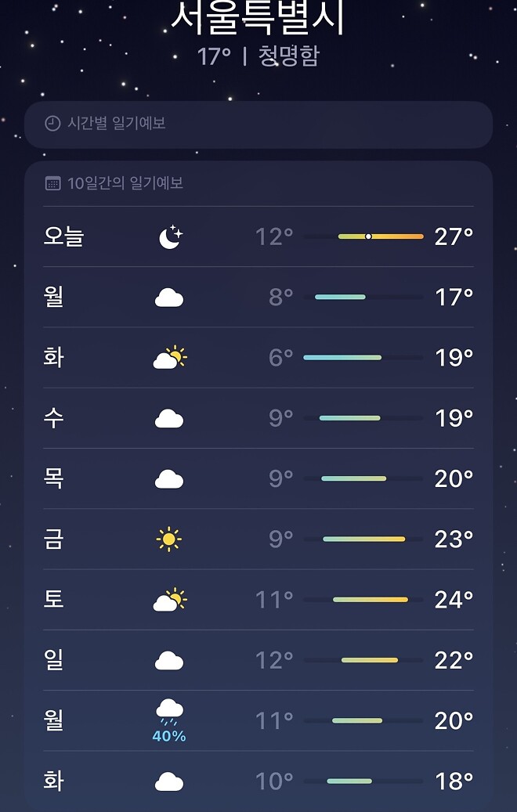The height and width of the screenshot is (812, 517).
Task: Tap today's temperature range slider with current marker
Action: (368, 236)
